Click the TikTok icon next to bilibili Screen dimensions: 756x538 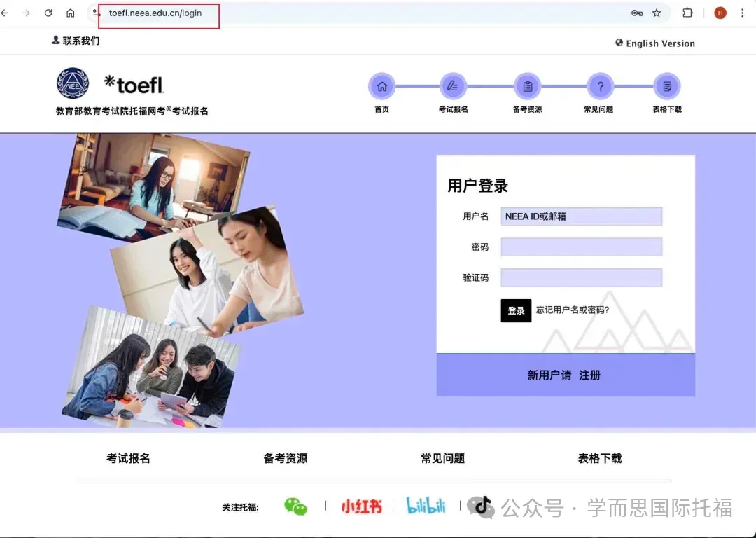point(482,506)
